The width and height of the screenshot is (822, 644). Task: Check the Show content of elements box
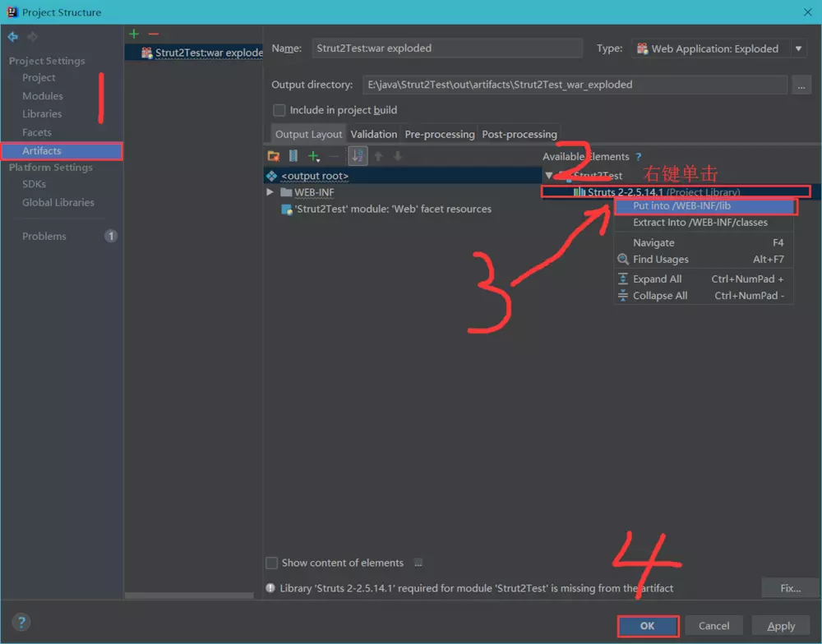tap(271, 563)
